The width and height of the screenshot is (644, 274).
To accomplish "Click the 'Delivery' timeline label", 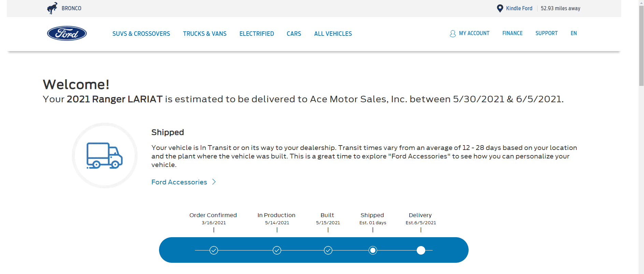I will tap(420, 215).
